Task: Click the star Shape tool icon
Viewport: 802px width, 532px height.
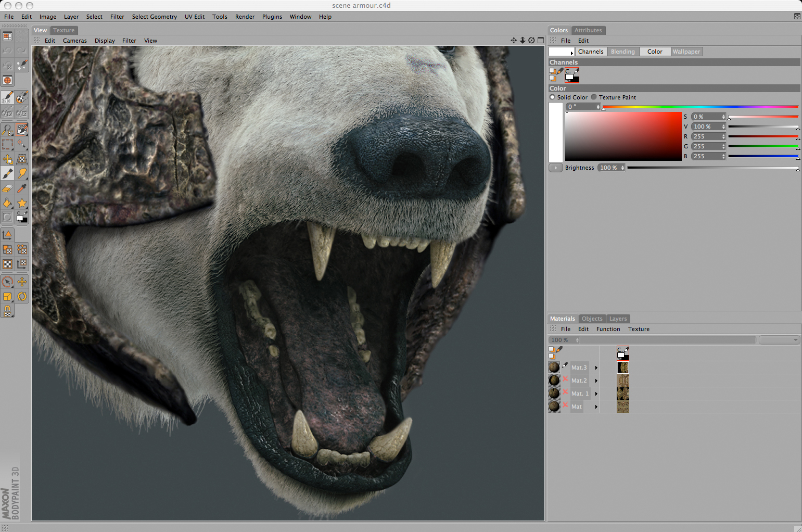Action: coord(22,203)
